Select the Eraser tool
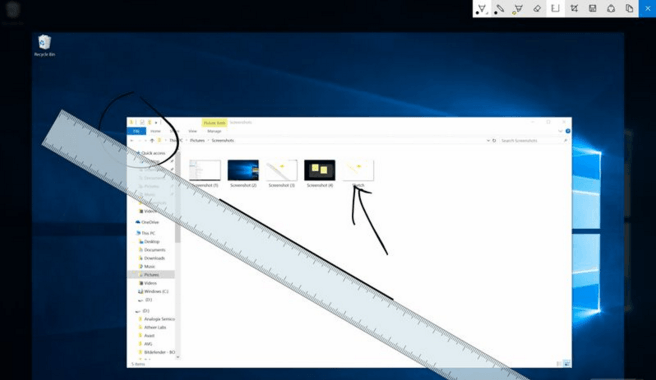 537,9
